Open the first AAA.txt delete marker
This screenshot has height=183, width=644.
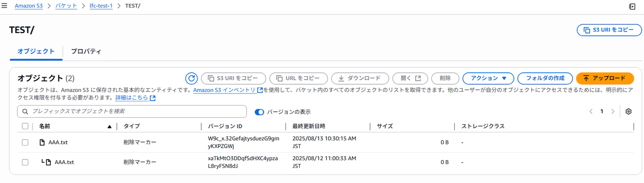(x=58, y=142)
